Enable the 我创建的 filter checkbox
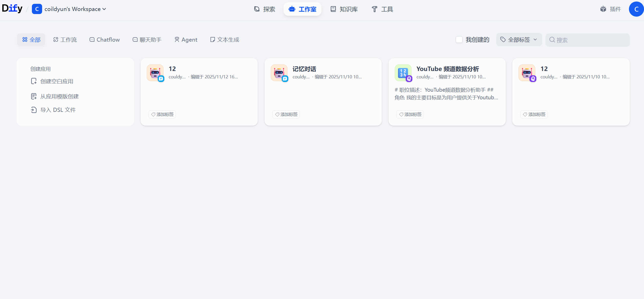 click(x=459, y=40)
